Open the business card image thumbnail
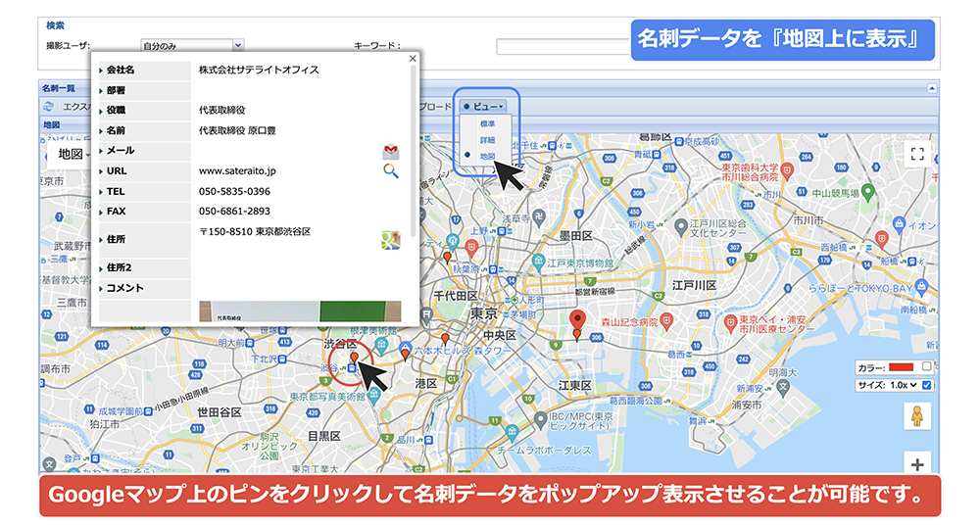Image resolution: width=980 pixels, height=526 pixels. click(300, 311)
